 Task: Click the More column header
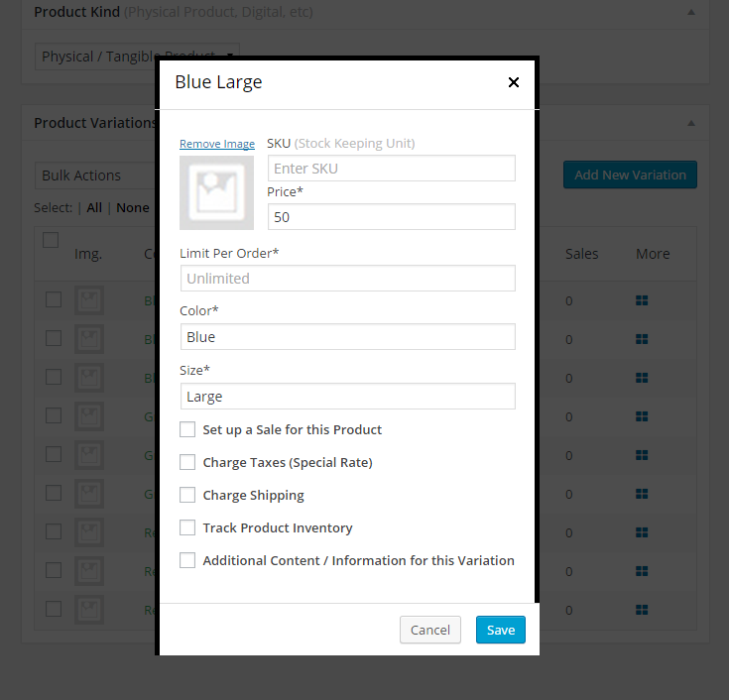click(653, 254)
